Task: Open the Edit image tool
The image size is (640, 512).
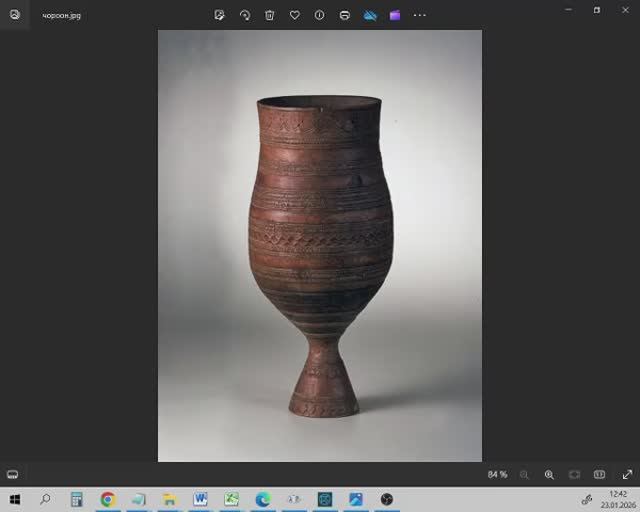Action: click(x=220, y=15)
